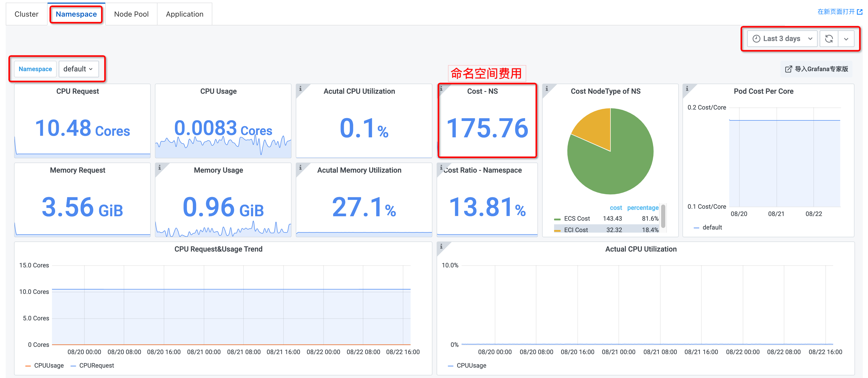
Task: Switch to the Node Pool tab
Action: [131, 14]
